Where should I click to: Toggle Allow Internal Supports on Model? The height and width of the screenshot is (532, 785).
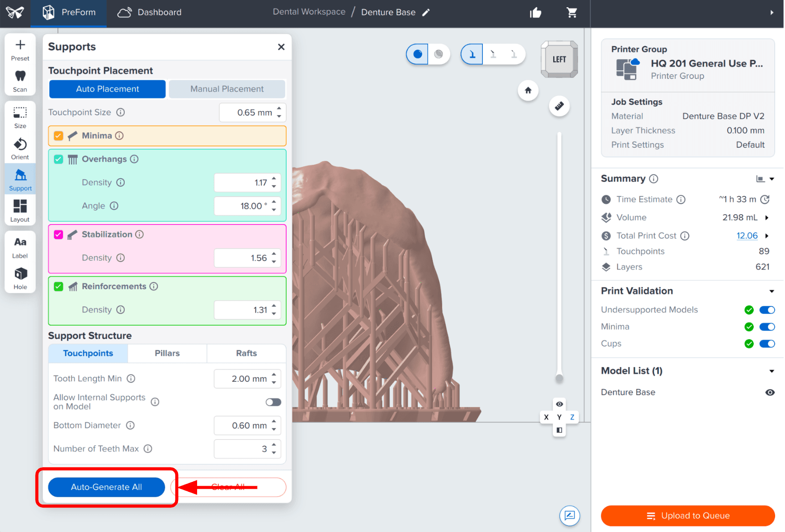pos(273,402)
